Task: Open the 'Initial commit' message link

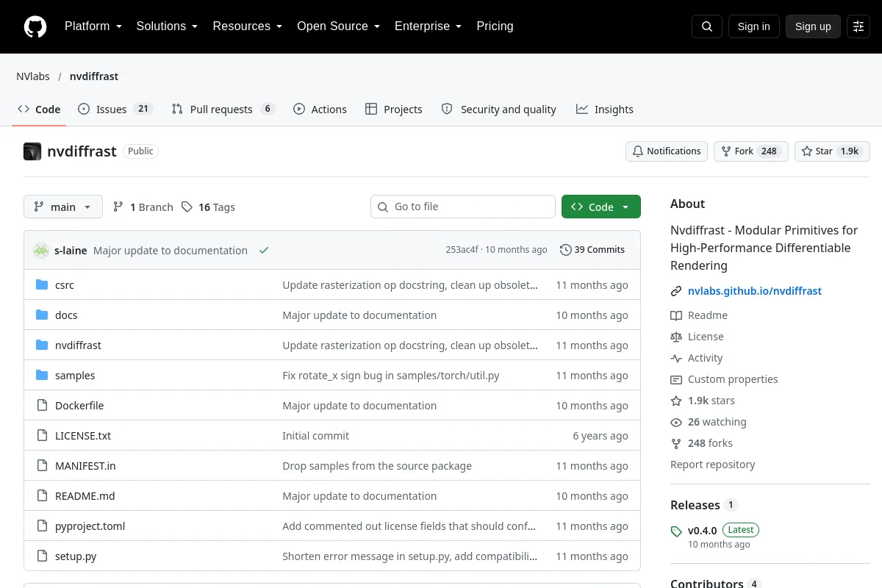Action: coord(316,436)
